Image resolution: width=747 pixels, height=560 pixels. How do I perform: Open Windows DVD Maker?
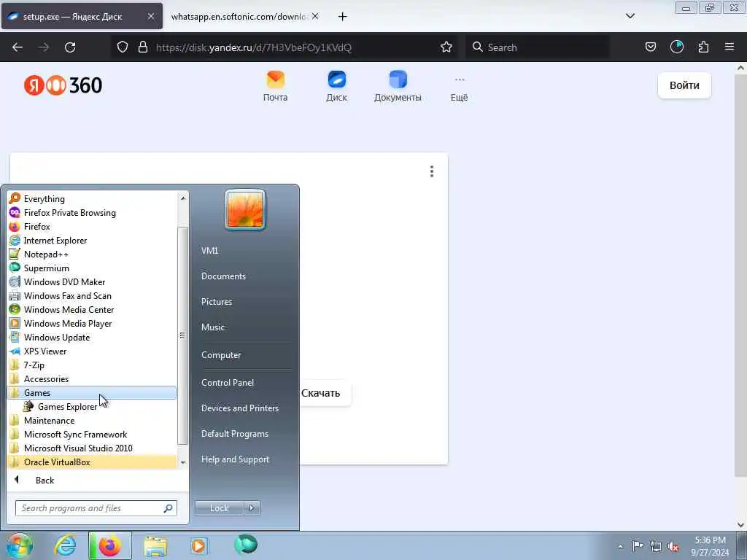92,282
